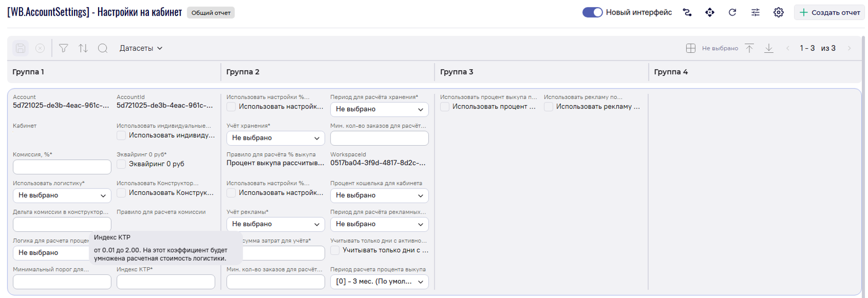This screenshot has height=298, width=868.
Task: Click the refresh icon in header
Action: pos(732,13)
